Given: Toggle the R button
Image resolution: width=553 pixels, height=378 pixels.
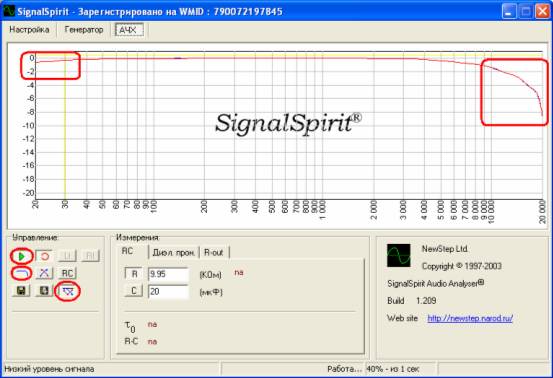Looking at the screenshot, I should pos(134,274).
